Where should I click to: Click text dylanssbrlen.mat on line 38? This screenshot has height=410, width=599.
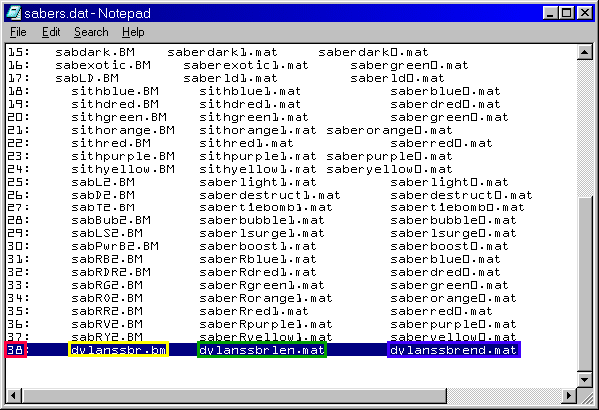click(x=262, y=350)
